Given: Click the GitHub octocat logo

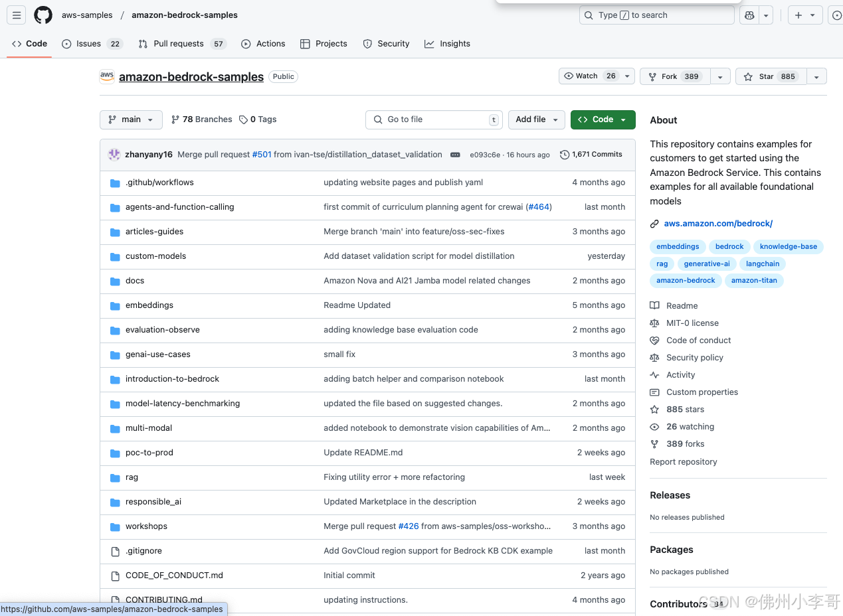Looking at the screenshot, I should [43, 15].
